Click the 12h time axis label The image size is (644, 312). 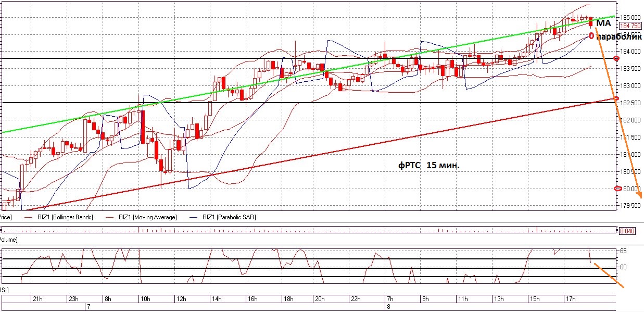(181, 299)
